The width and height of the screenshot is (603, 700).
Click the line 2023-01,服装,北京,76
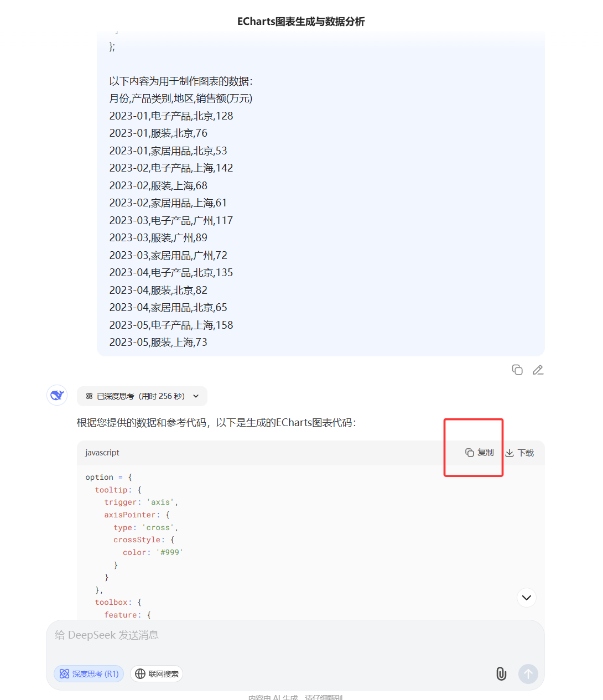click(x=158, y=133)
